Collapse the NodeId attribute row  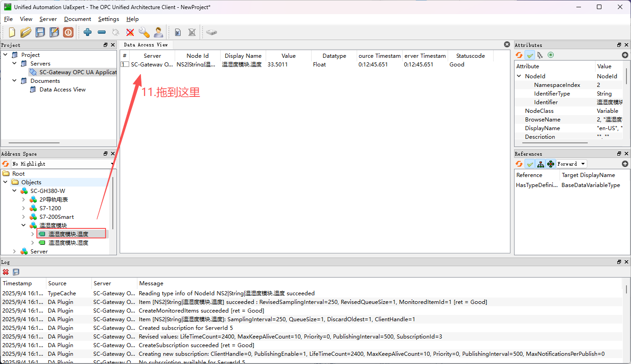click(x=519, y=76)
